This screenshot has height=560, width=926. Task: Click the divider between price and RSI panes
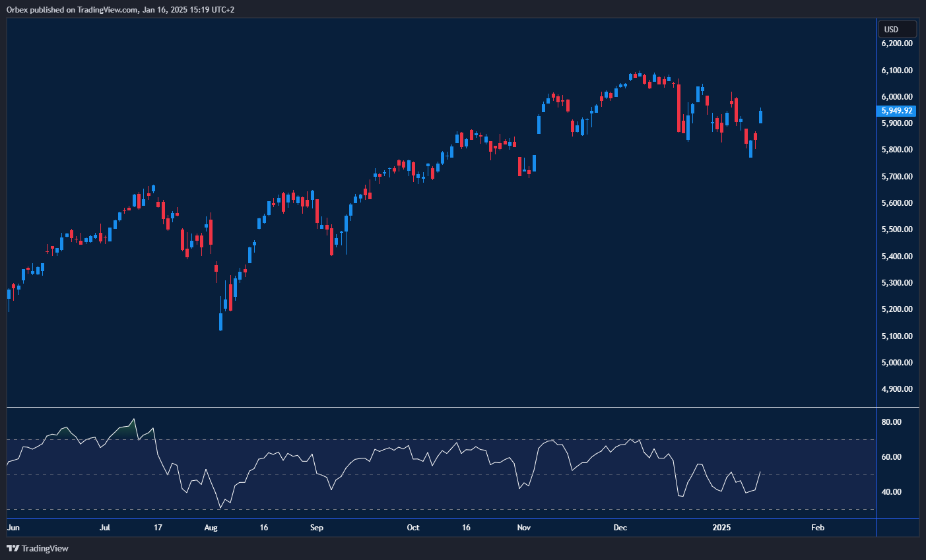coord(441,408)
